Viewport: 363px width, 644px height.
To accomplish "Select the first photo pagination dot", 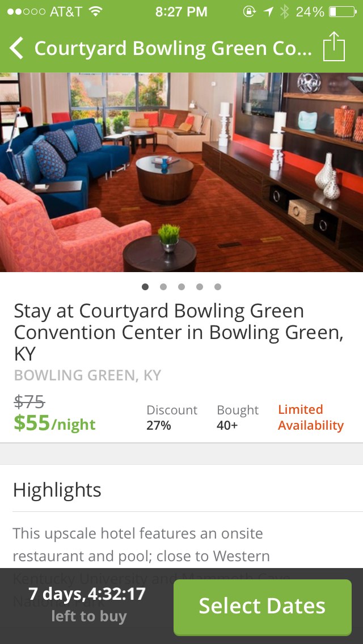I will coord(145,287).
